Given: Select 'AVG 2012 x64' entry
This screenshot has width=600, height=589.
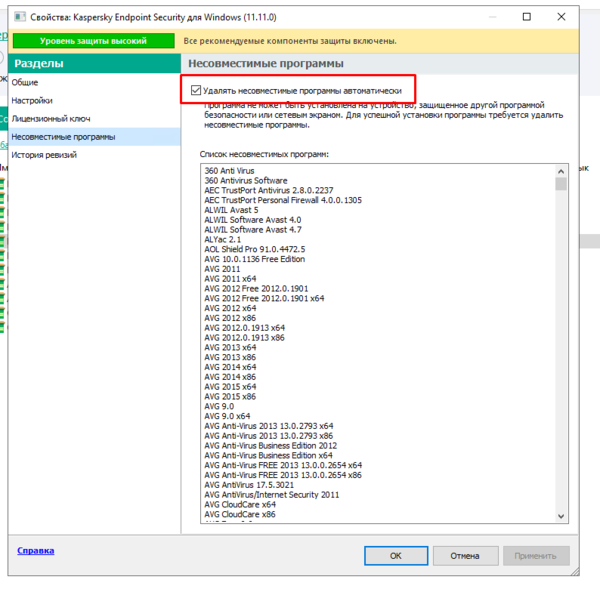Looking at the screenshot, I should click(230, 308).
